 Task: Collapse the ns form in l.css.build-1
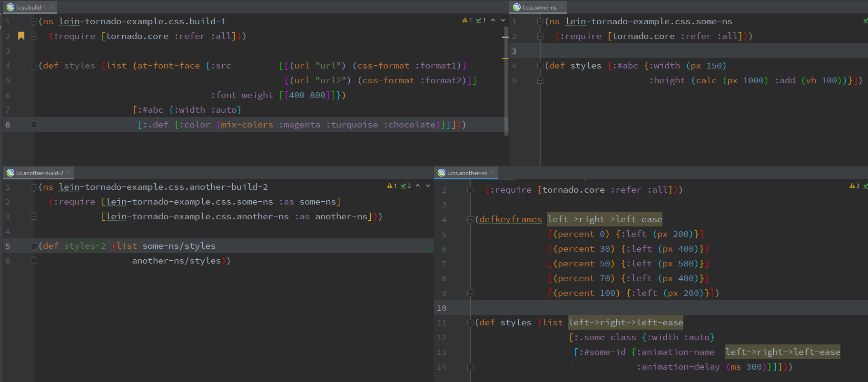34,21
